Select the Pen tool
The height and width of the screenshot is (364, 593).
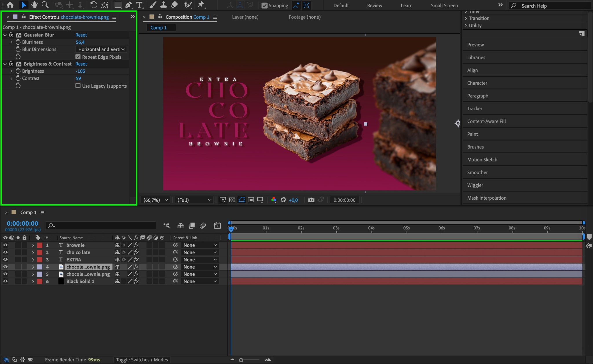tap(129, 5)
